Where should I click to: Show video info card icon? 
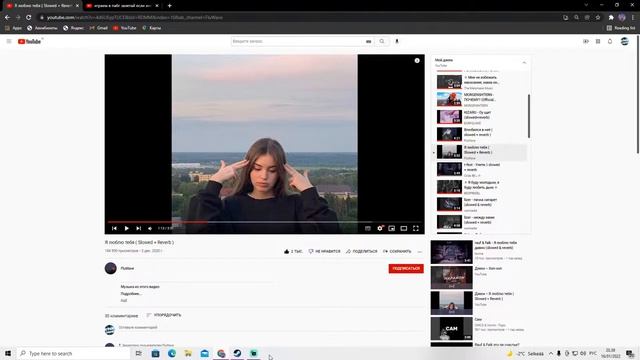click(417, 60)
